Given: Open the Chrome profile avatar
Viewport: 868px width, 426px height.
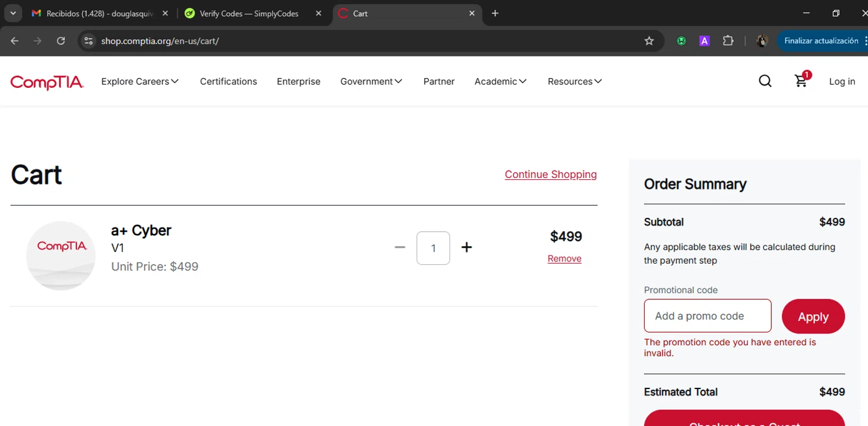Looking at the screenshot, I should click(x=762, y=40).
